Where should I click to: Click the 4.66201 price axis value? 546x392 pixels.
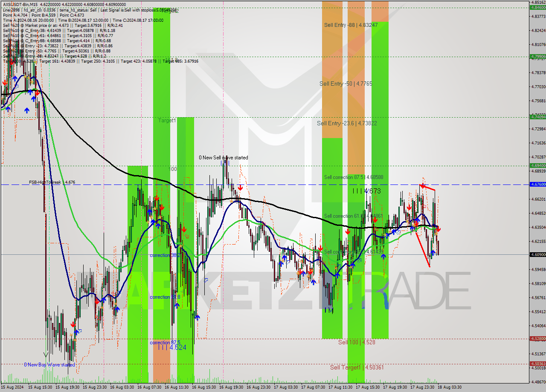tap(538, 199)
